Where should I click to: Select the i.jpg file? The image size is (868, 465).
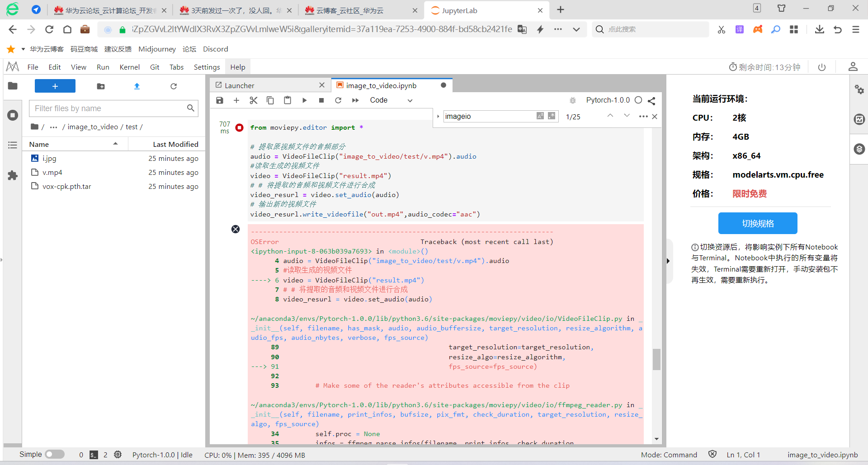113,159
